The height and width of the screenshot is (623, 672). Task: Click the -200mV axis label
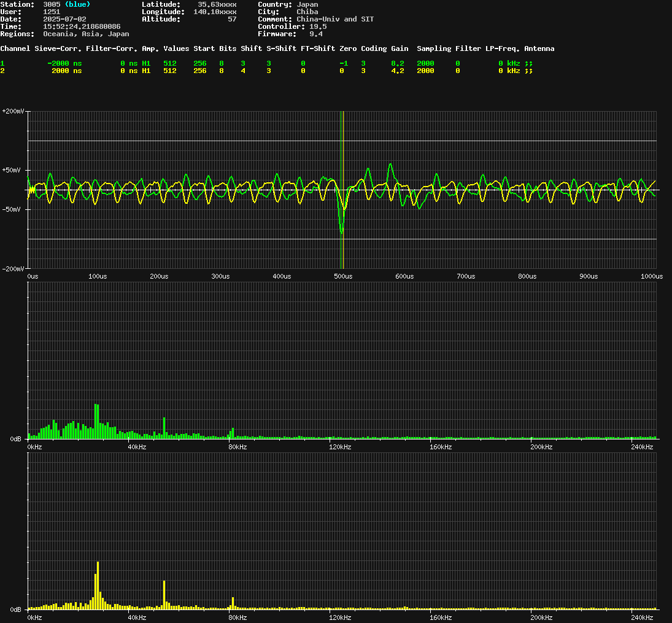(x=13, y=269)
